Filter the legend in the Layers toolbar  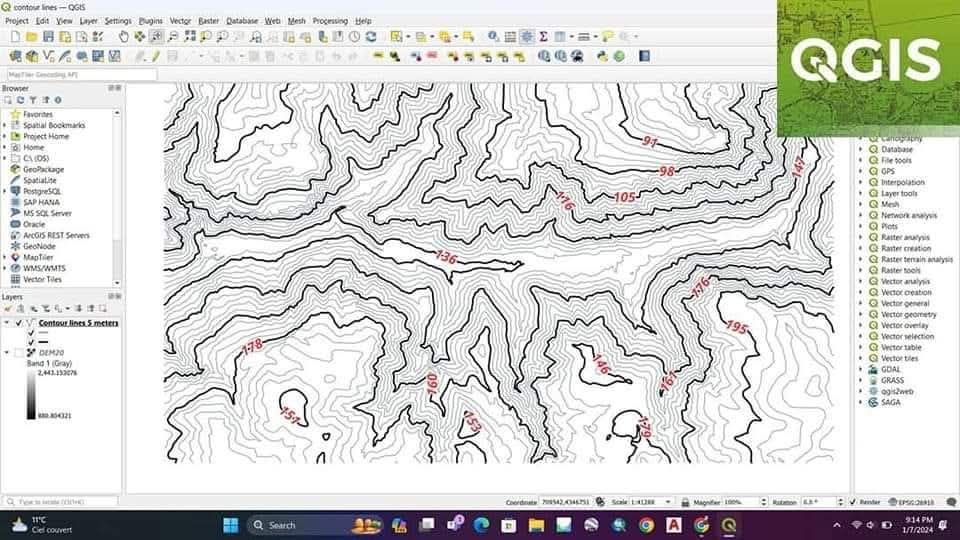click(45, 309)
